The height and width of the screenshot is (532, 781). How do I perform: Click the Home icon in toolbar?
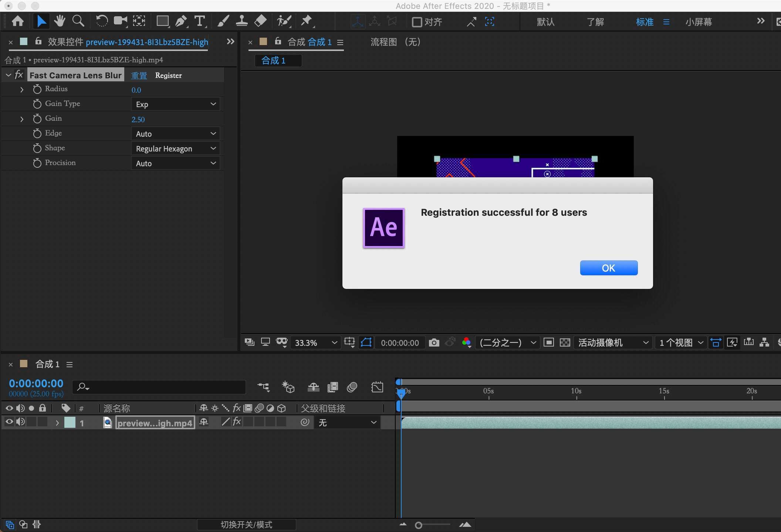[x=18, y=21]
